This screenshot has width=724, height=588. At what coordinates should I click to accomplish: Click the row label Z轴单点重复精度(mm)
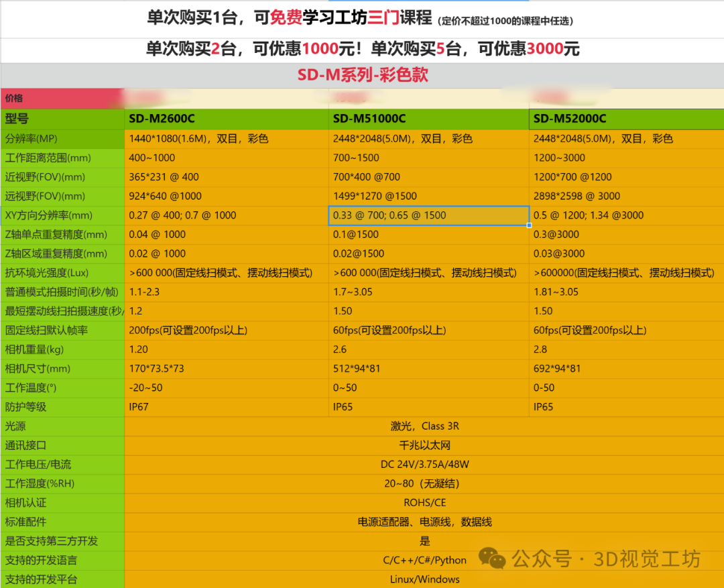pyautogui.click(x=62, y=235)
